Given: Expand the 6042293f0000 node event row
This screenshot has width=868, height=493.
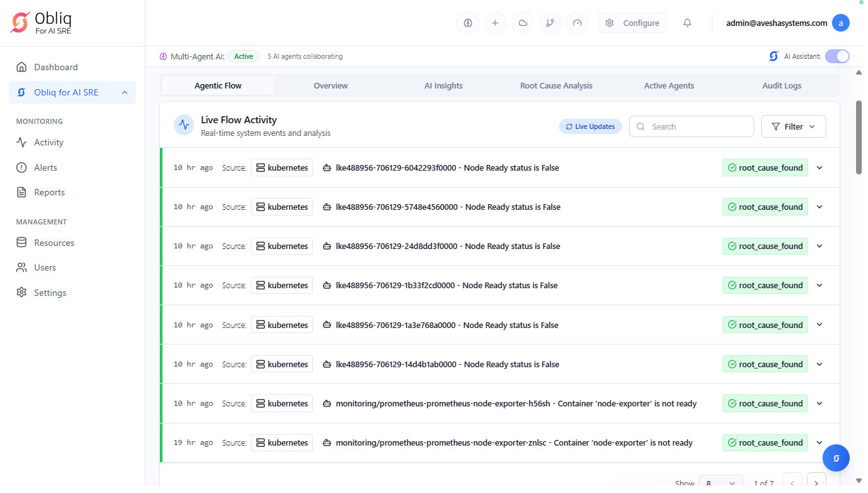Looking at the screenshot, I should [x=819, y=167].
